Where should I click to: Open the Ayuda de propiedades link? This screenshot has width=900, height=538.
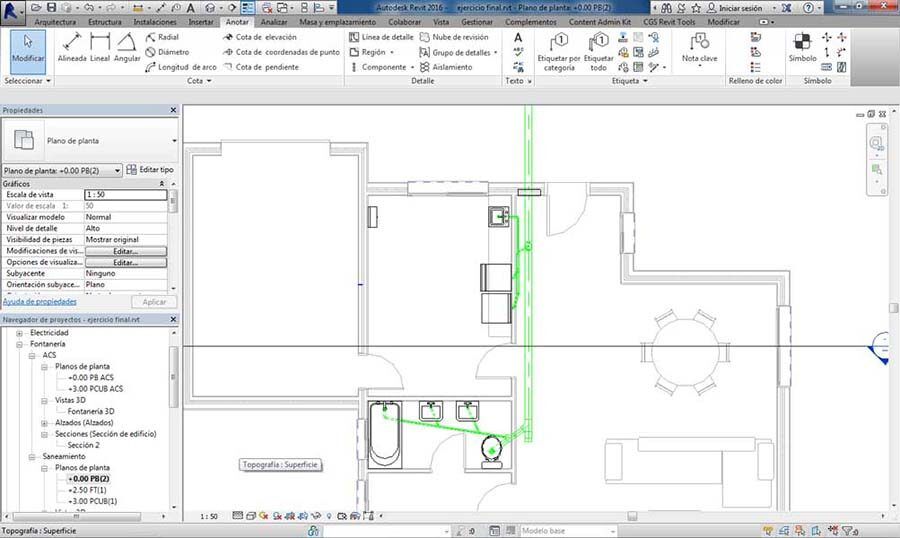40,301
